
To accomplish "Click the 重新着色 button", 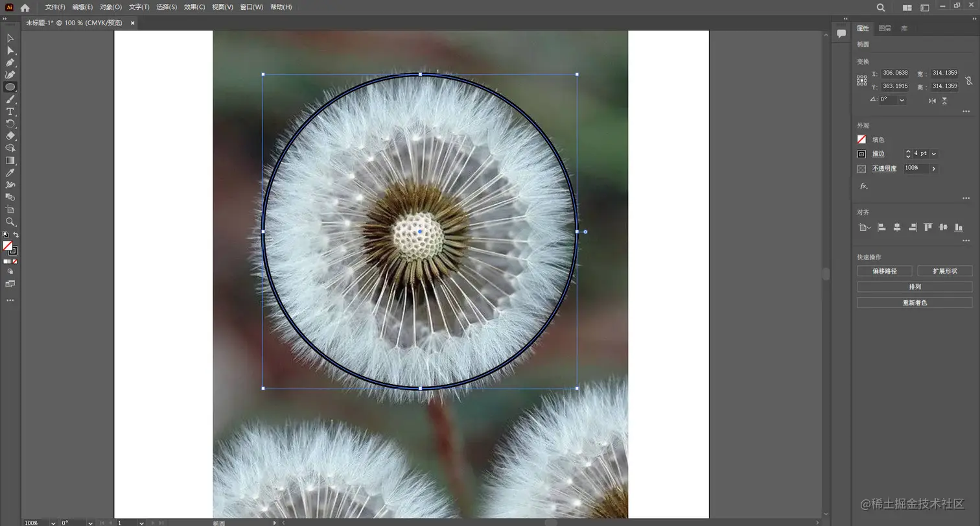I will point(915,303).
